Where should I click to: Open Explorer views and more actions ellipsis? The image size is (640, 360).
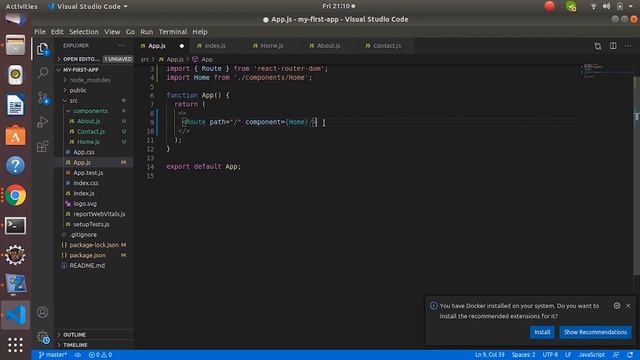121,46
